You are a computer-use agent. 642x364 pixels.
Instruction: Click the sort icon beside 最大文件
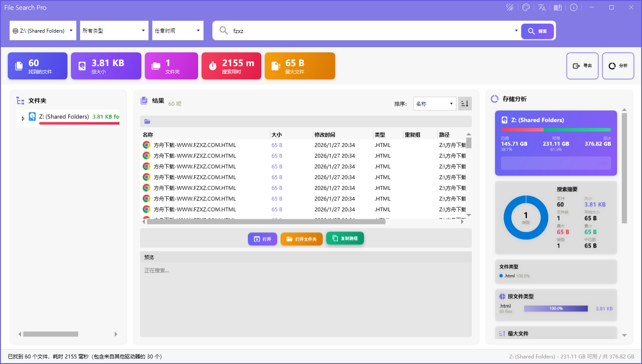(x=502, y=334)
